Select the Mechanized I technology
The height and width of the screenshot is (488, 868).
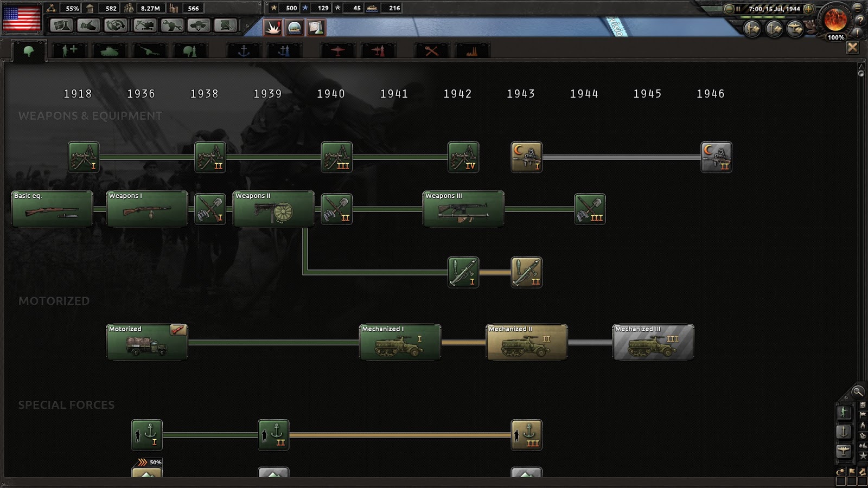[400, 342]
